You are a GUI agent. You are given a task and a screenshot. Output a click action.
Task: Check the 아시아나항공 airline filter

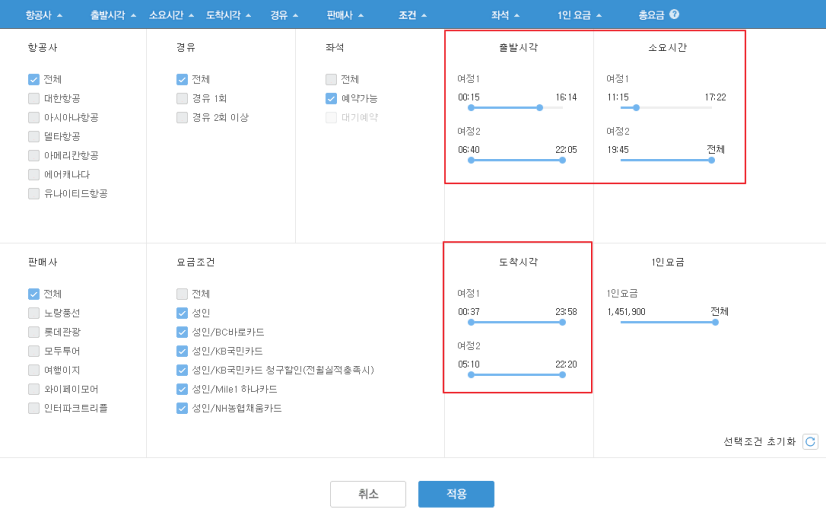34,118
